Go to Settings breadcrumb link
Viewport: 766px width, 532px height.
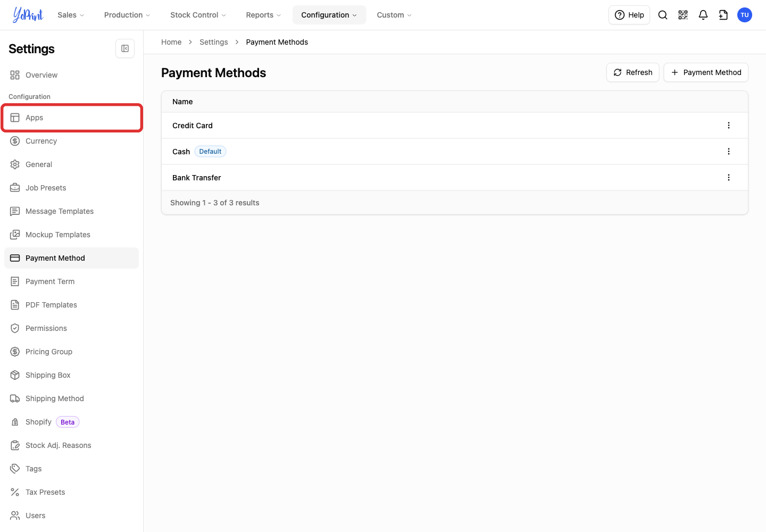click(x=214, y=42)
